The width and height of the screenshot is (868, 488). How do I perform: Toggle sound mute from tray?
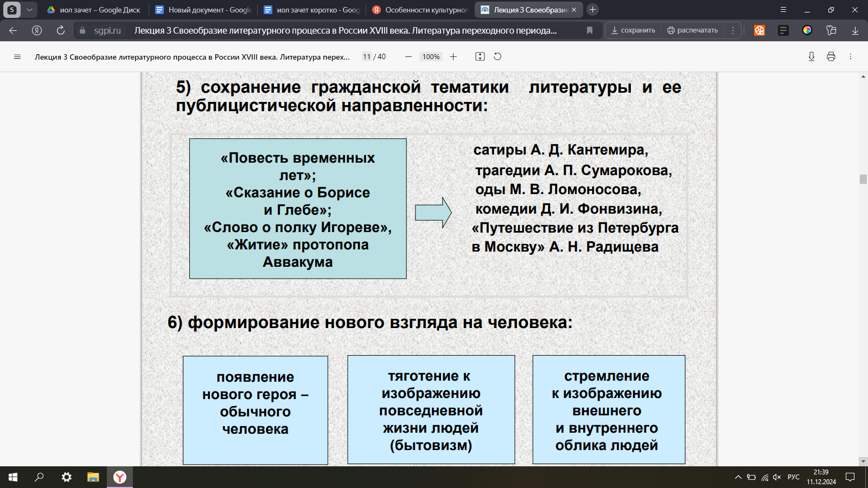tap(777, 477)
